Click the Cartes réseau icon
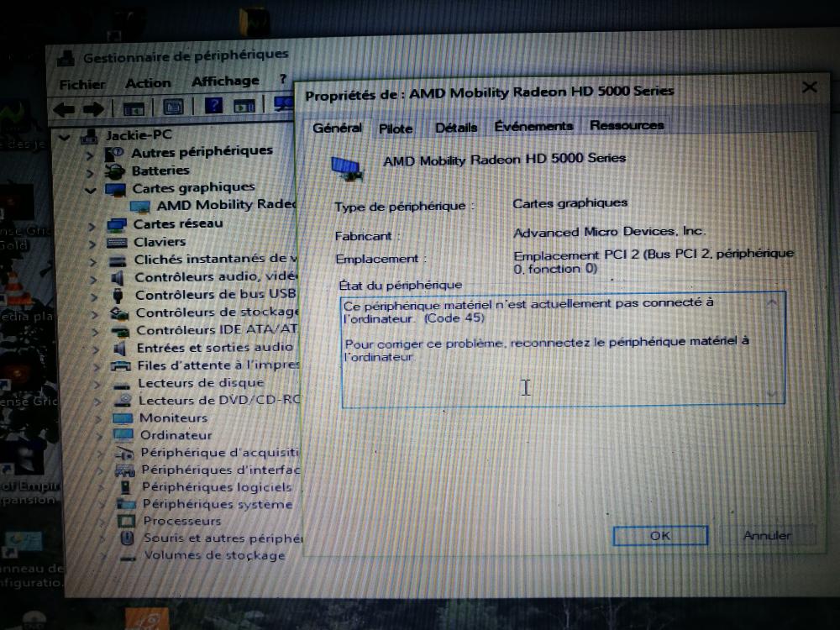840x630 pixels. click(117, 225)
